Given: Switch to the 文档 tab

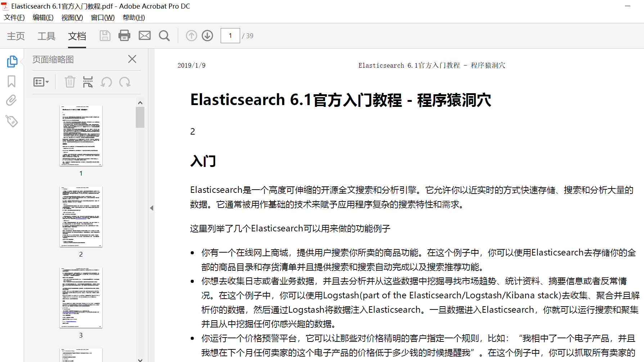Looking at the screenshot, I should coord(77,36).
